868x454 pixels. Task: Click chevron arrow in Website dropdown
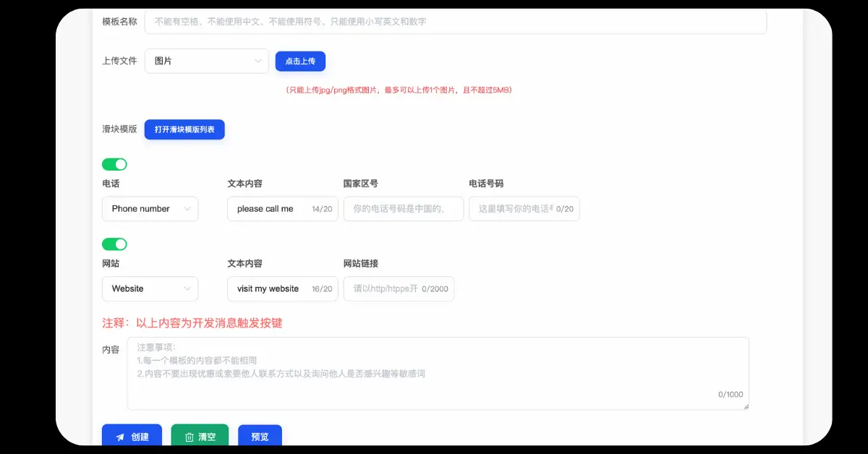coord(187,288)
